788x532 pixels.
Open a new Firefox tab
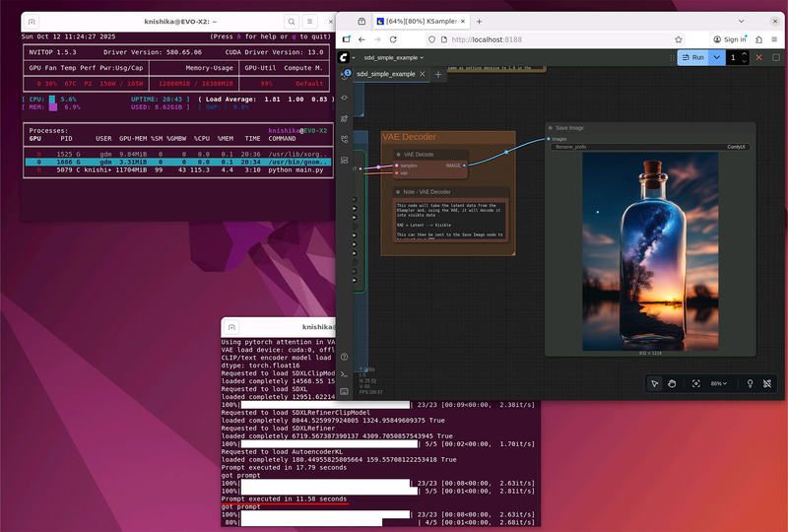[x=479, y=21]
